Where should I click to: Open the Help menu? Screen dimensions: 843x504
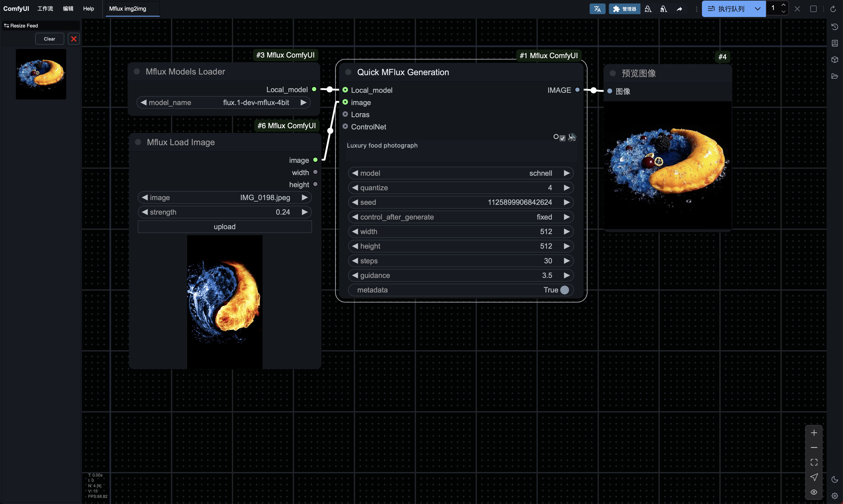88,8
